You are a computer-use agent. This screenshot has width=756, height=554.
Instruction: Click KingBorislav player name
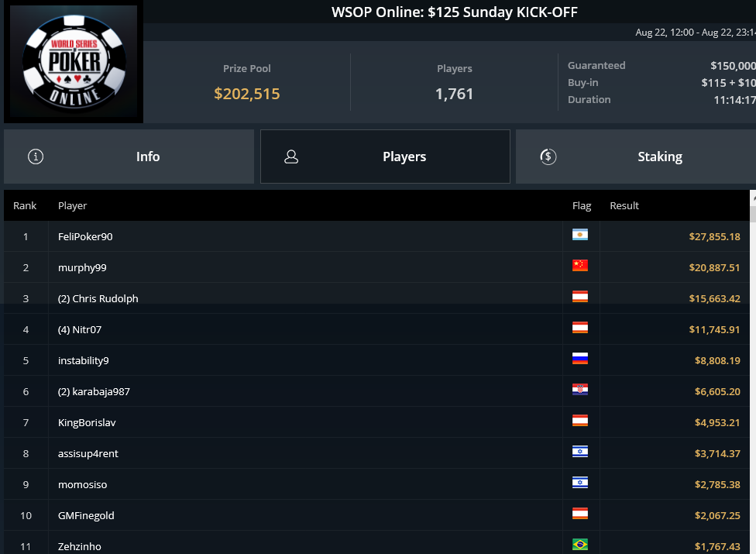pyautogui.click(x=87, y=422)
